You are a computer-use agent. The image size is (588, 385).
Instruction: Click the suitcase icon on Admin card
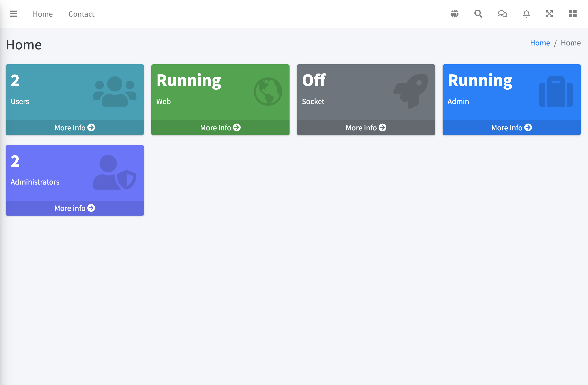click(556, 92)
